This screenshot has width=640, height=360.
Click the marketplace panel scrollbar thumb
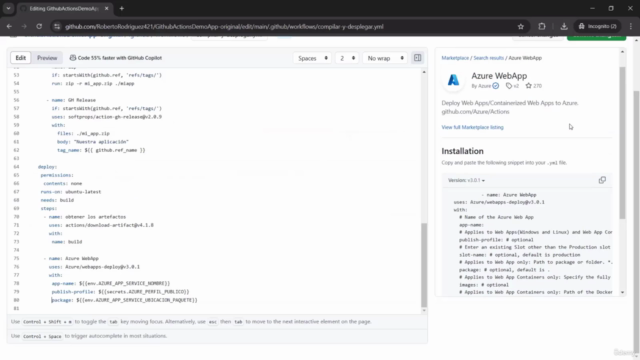622,143
